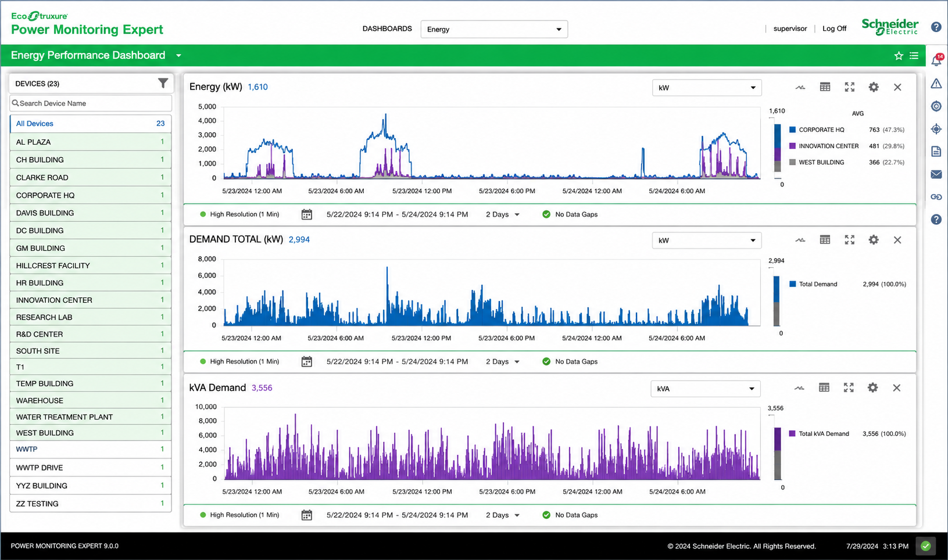This screenshot has height=560, width=948.
Task: Select YYZ BUILDING device
Action: click(x=91, y=486)
